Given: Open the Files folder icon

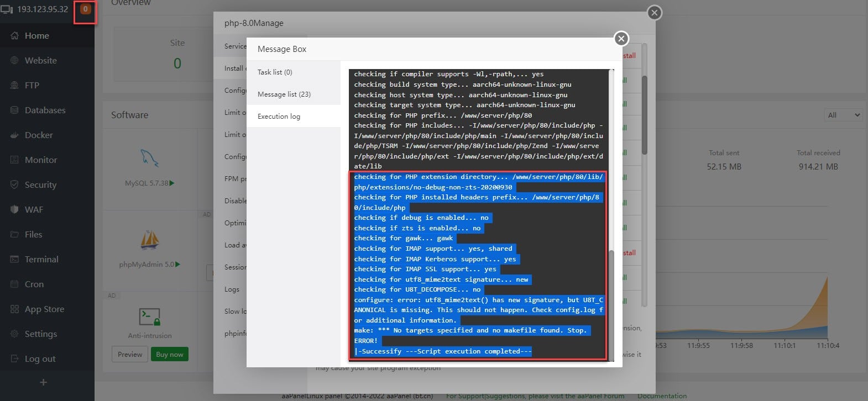Looking at the screenshot, I should (14, 235).
